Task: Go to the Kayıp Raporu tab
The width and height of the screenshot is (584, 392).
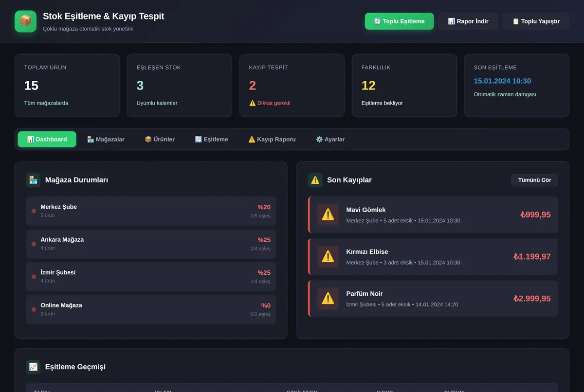Action: pos(272,139)
